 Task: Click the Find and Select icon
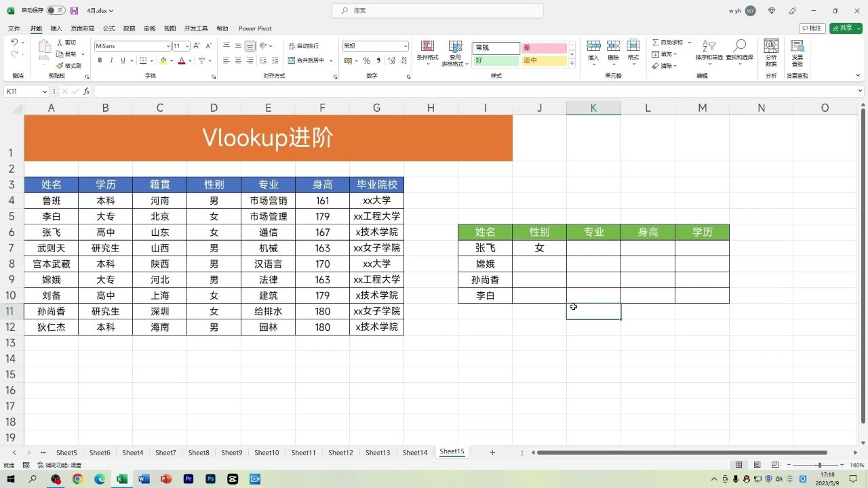click(x=738, y=49)
